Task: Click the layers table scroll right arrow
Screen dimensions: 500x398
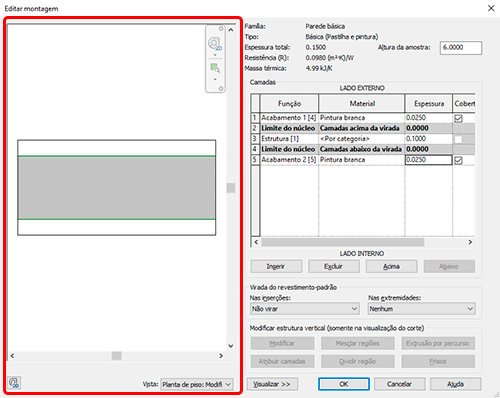Action: click(470, 242)
